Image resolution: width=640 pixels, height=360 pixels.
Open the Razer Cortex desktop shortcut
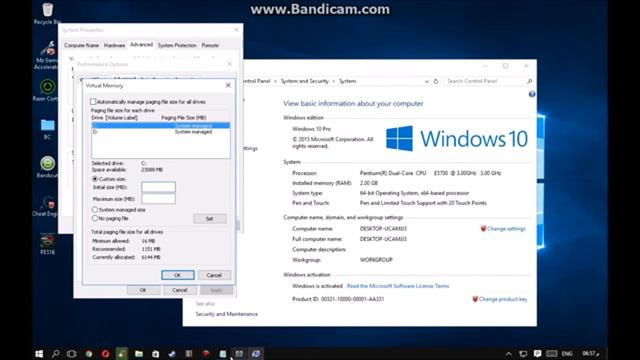click(47, 90)
